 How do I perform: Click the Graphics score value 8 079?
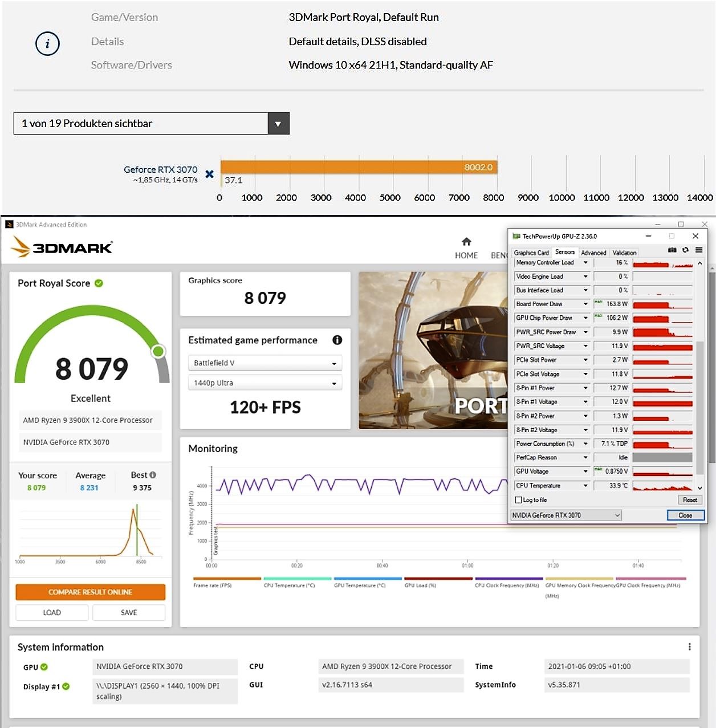(x=265, y=298)
